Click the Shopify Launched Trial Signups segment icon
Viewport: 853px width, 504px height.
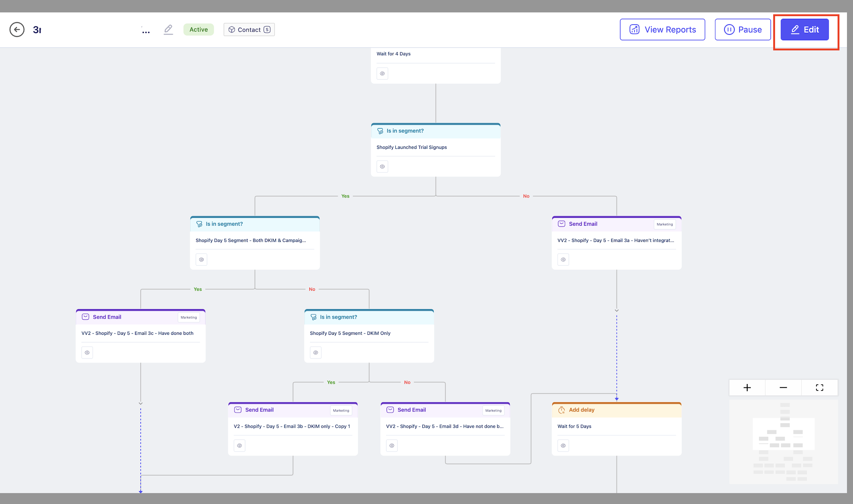380,131
